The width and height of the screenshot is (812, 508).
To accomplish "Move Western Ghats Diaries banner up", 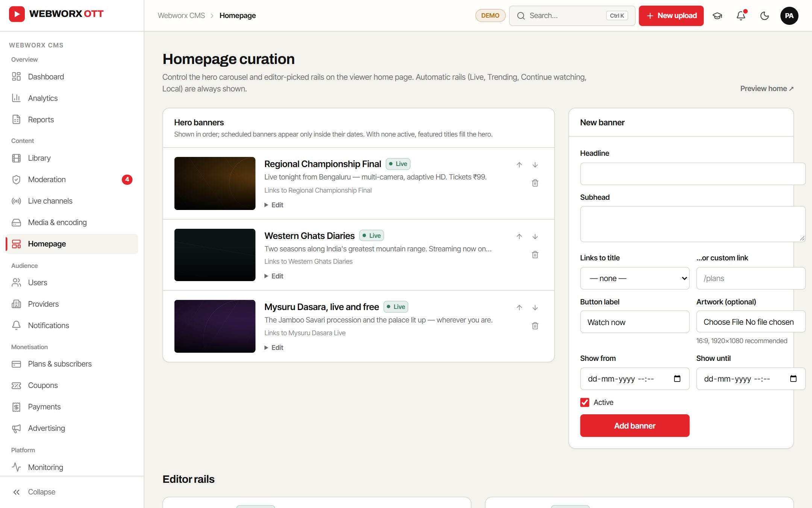I will click(x=519, y=236).
